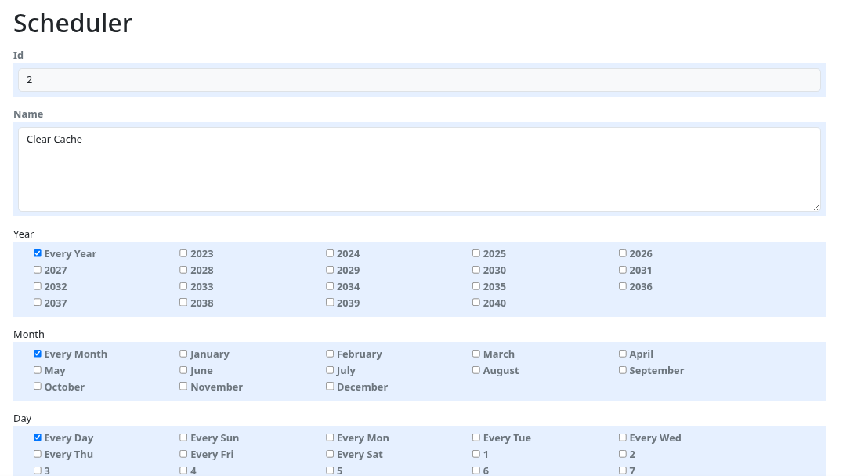
Task: Enable the August month checkbox
Action: pyautogui.click(x=476, y=370)
